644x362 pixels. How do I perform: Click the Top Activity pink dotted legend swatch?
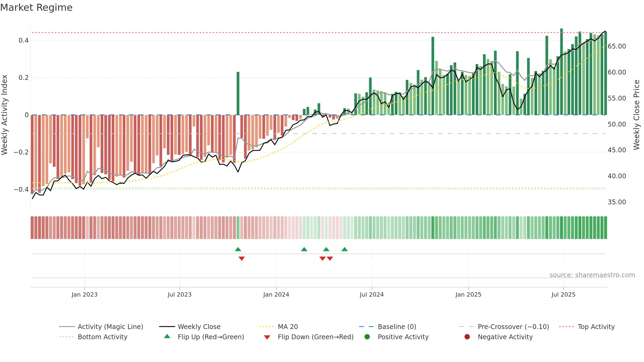(x=566, y=327)
